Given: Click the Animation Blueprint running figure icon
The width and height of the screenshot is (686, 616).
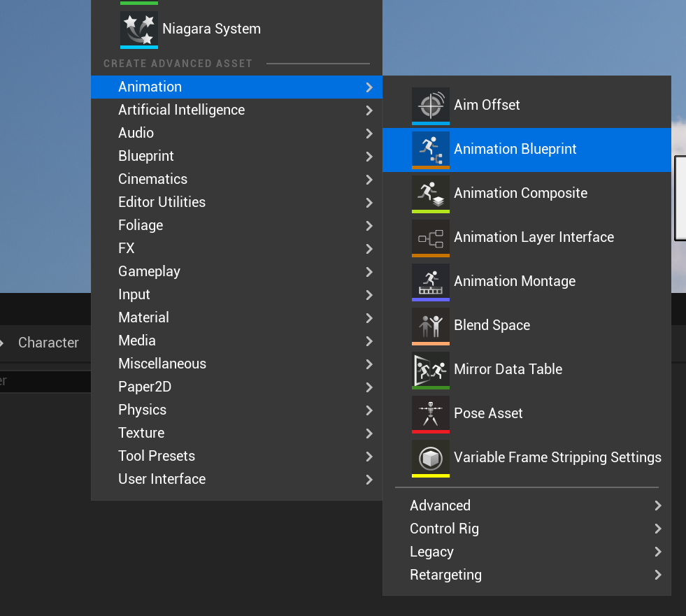Looking at the screenshot, I should tap(431, 150).
